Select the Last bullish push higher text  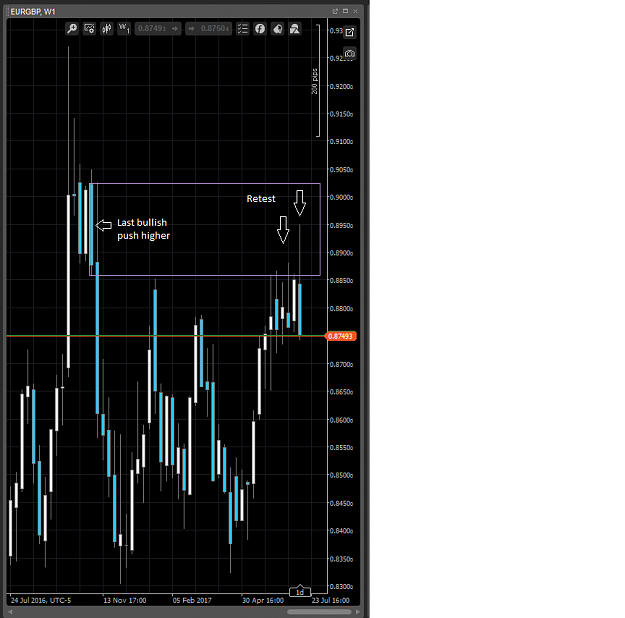[x=143, y=229]
